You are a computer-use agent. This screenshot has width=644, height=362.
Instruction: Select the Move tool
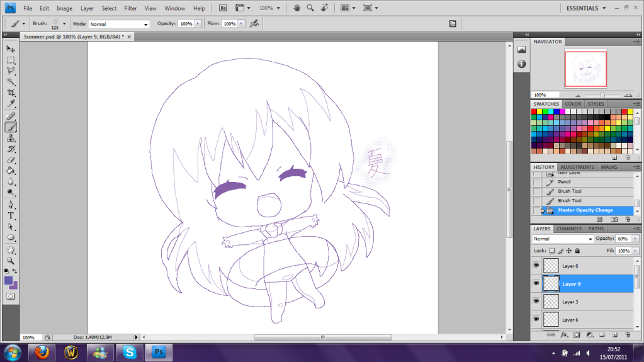tap(11, 49)
